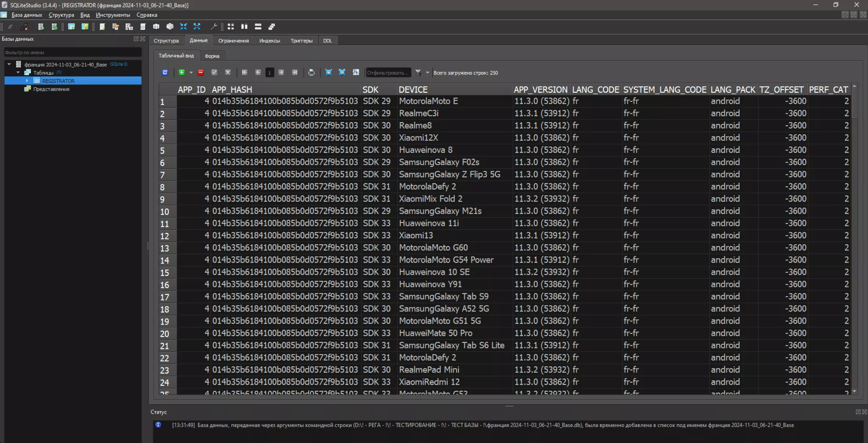Sort by the APP_VERSION column header
868x443 pixels.
point(541,89)
